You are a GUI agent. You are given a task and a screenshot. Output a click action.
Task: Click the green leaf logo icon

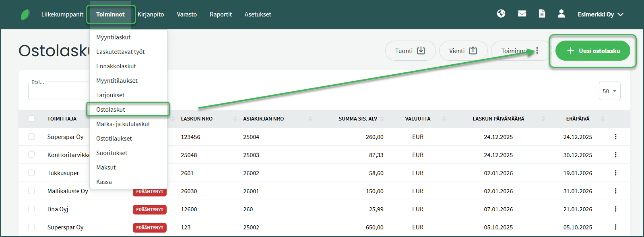pos(25,14)
